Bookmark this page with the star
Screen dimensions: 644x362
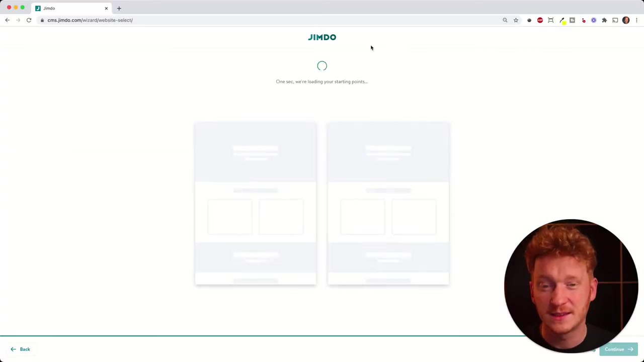coord(516,20)
